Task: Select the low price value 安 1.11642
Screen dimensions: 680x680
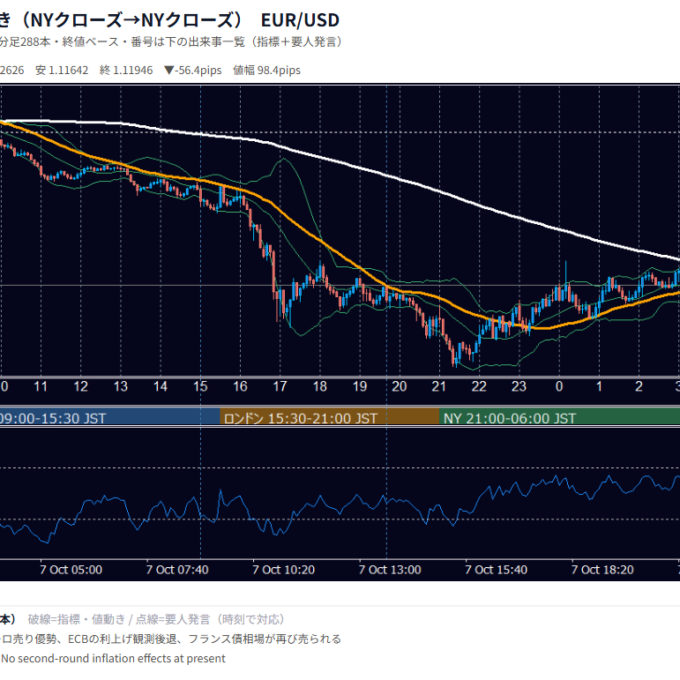Action: [x=62, y=70]
